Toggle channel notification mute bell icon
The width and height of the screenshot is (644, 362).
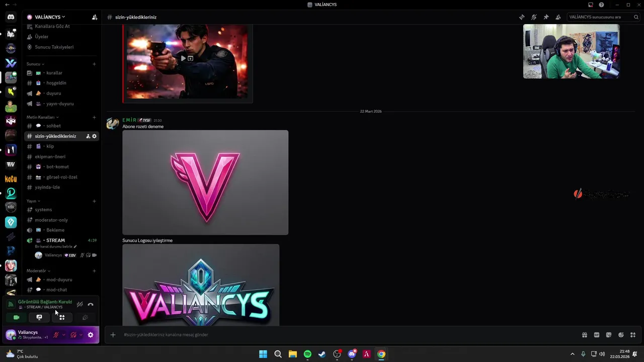coord(534,17)
